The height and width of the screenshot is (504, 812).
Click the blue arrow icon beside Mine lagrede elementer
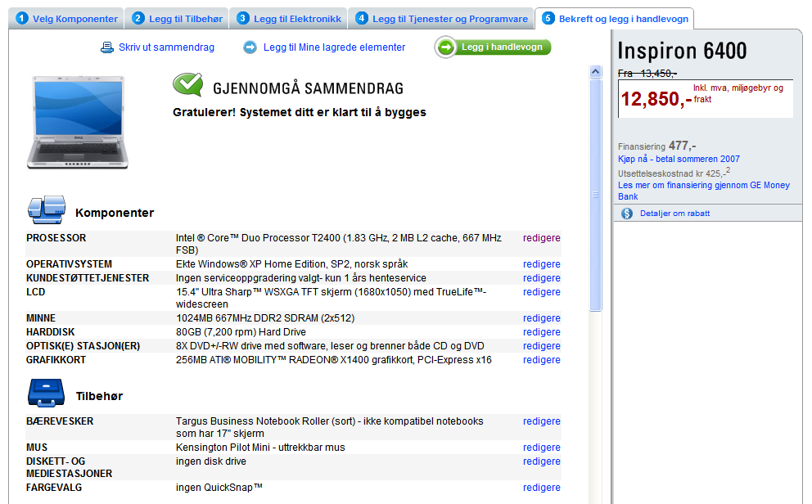(x=250, y=47)
